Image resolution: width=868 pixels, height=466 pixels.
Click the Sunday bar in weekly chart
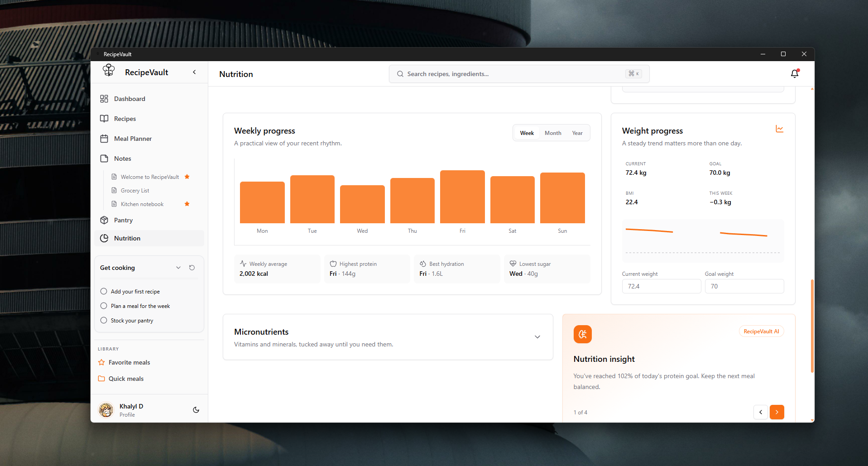coord(562,198)
